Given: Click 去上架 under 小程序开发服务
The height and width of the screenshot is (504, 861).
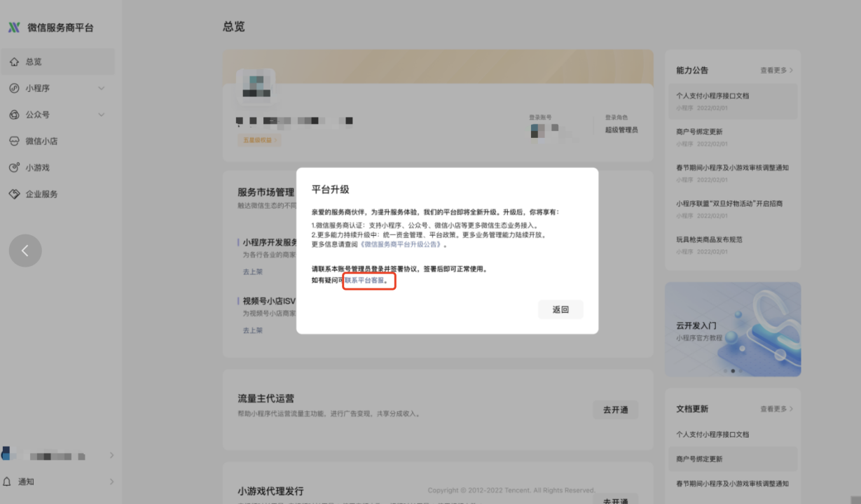Looking at the screenshot, I should click(x=253, y=271).
